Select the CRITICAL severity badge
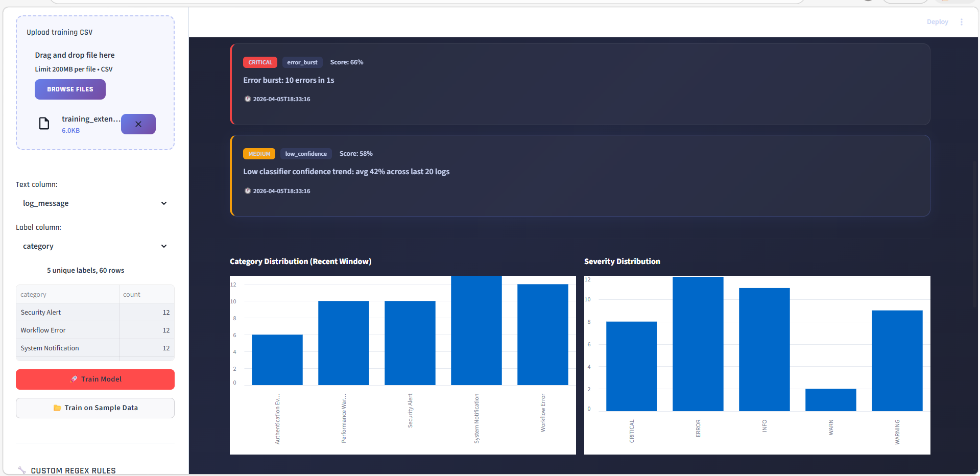Image resolution: width=980 pixels, height=476 pixels. tap(260, 62)
